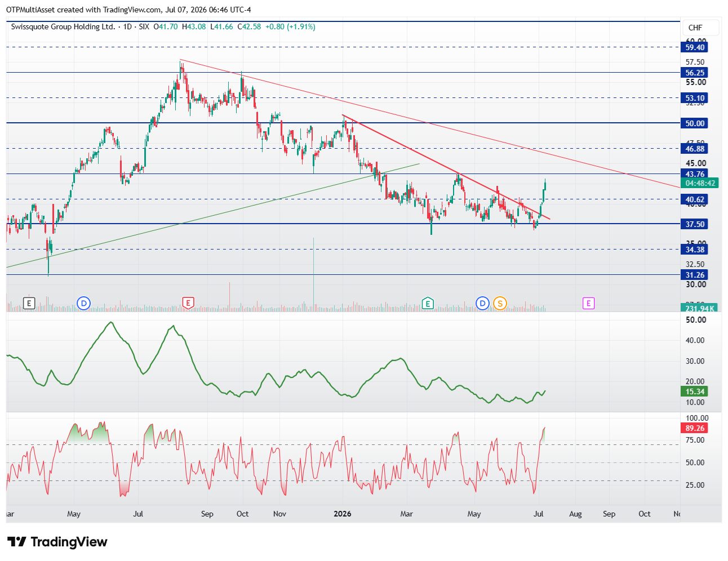This screenshot has width=728, height=561.
Task: Click the 89.26 oscillator value label
Action: tap(695, 428)
